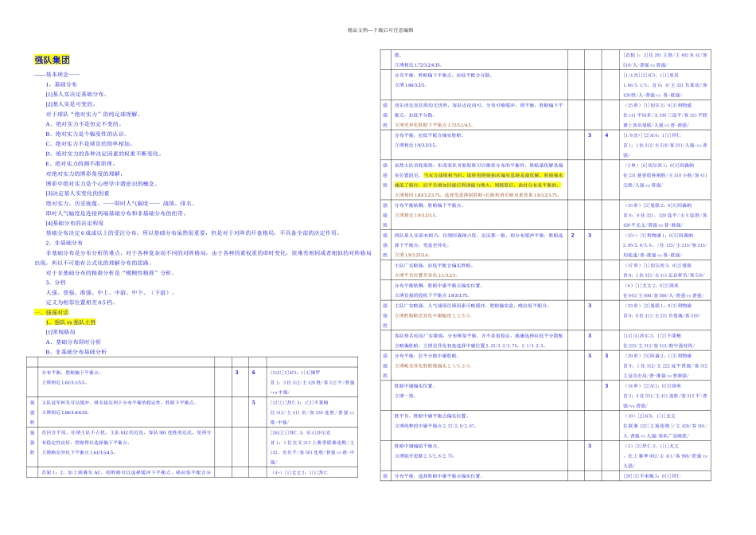Click the orange text '立博1.9/3.25/3.4。'
This screenshot has width=756, height=535.
(412, 255)
